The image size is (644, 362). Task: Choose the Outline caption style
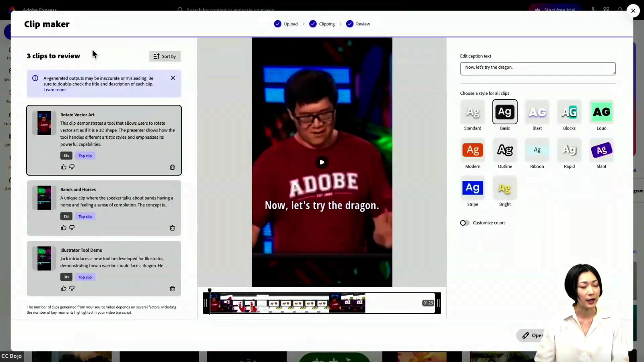pyautogui.click(x=505, y=150)
